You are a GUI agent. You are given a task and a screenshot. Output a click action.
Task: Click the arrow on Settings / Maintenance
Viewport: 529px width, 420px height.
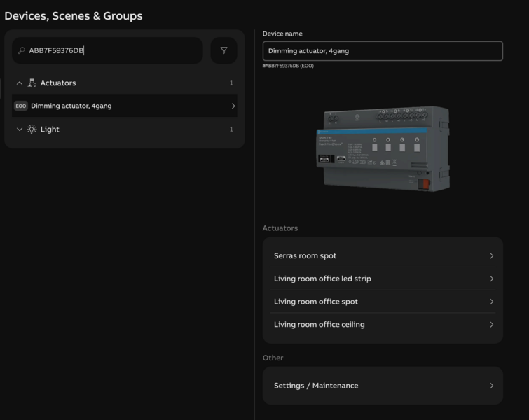[491, 386]
